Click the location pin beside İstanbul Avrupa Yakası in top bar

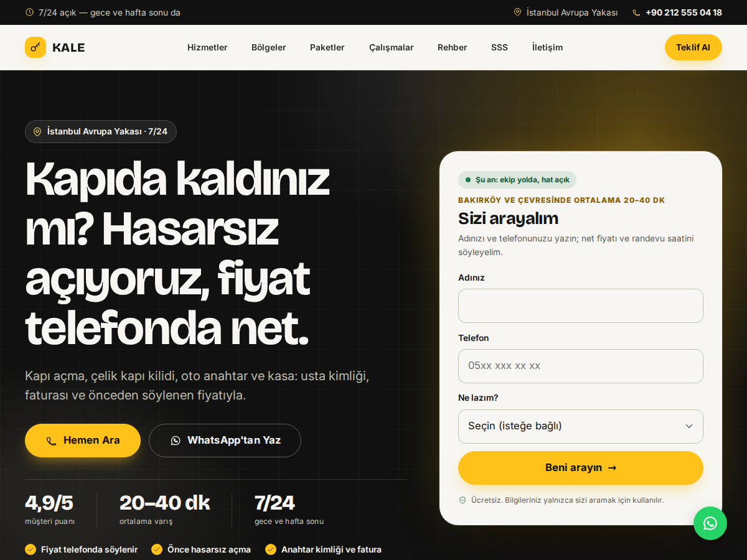(517, 12)
